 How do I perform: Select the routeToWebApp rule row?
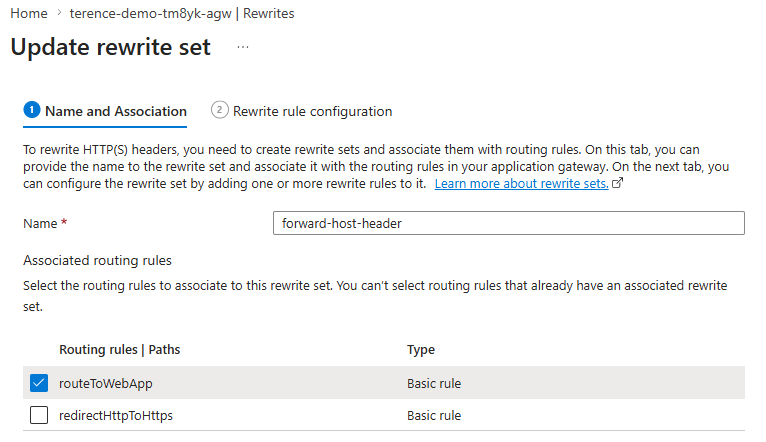coord(383,383)
